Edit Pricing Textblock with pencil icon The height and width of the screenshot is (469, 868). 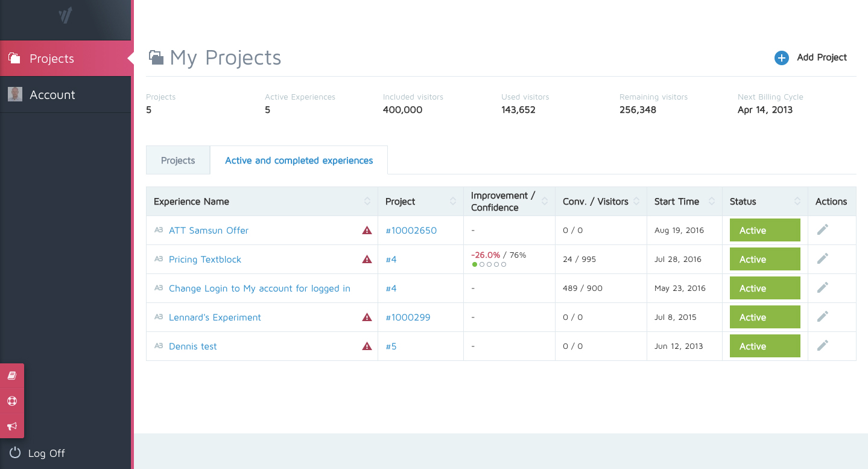click(x=823, y=258)
